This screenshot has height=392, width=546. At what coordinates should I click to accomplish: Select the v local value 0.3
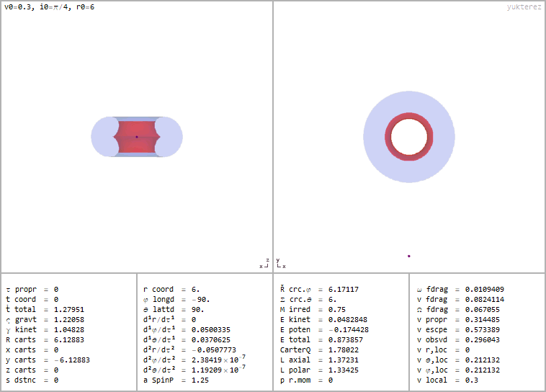pyautogui.click(x=472, y=380)
